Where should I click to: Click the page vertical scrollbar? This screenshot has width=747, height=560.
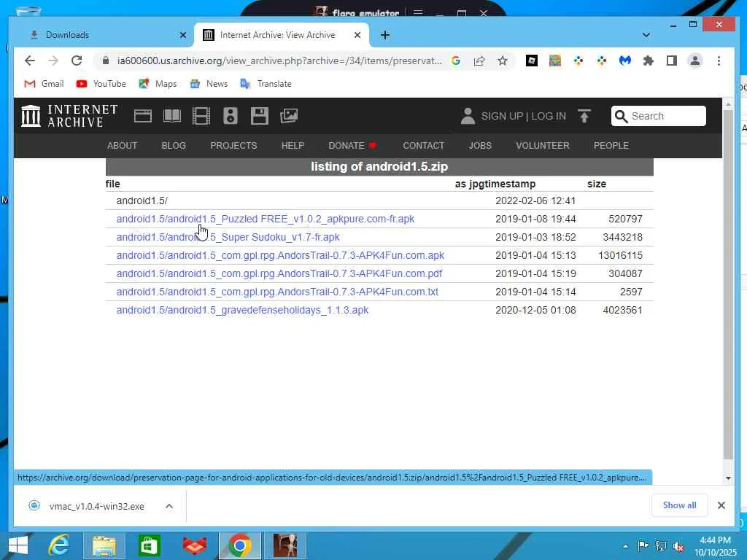coord(728,284)
